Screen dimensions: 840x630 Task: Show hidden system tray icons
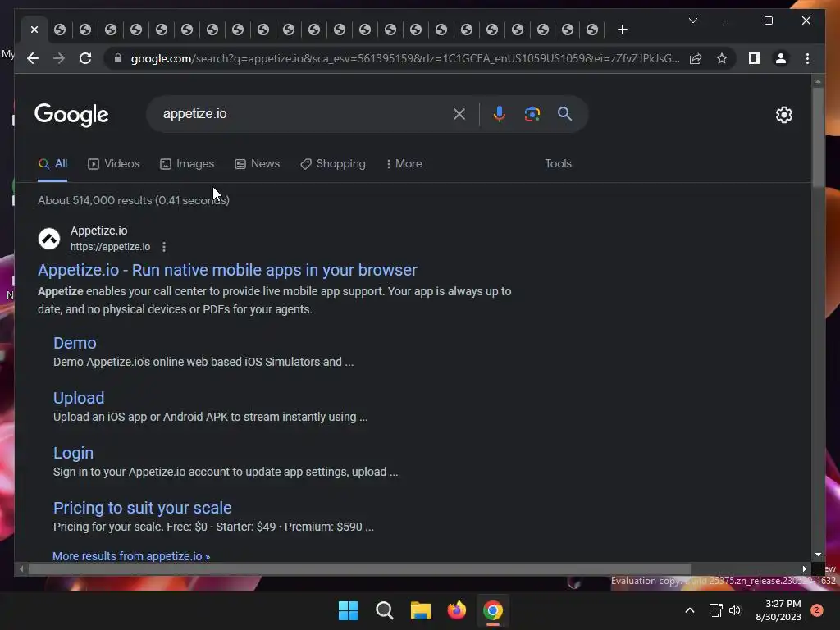(x=689, y=610)
